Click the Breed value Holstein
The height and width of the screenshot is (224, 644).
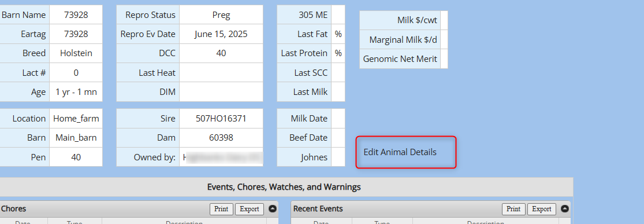click(x=76, y=53)
